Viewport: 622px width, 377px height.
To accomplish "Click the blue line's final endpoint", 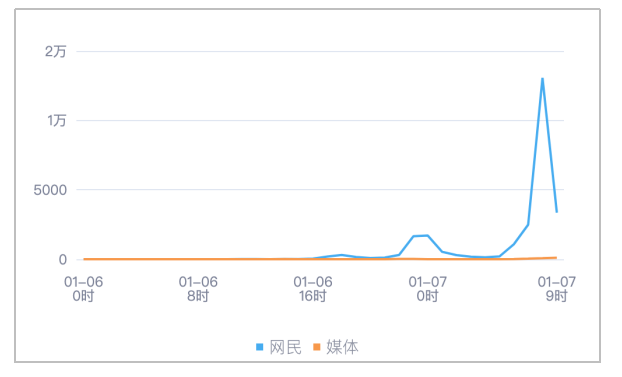I will point(557,212).
